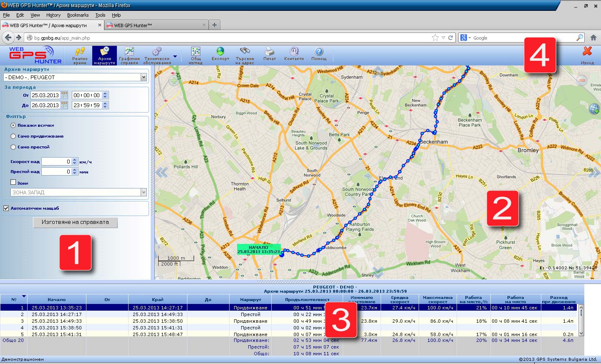Sort table by Маршрут column
This screenshot has width=601, height=364.
[x=250, y=299]
